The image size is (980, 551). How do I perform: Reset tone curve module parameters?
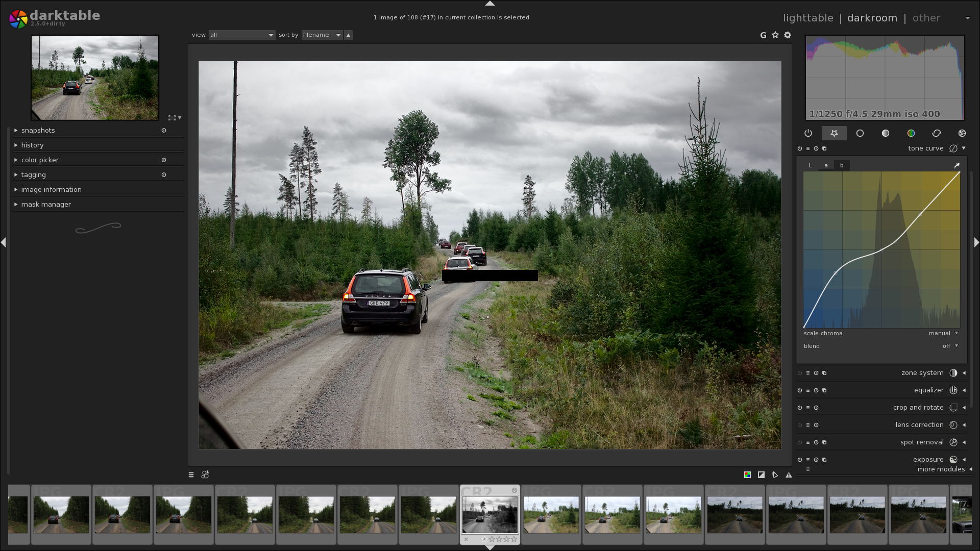coord(816,148)
